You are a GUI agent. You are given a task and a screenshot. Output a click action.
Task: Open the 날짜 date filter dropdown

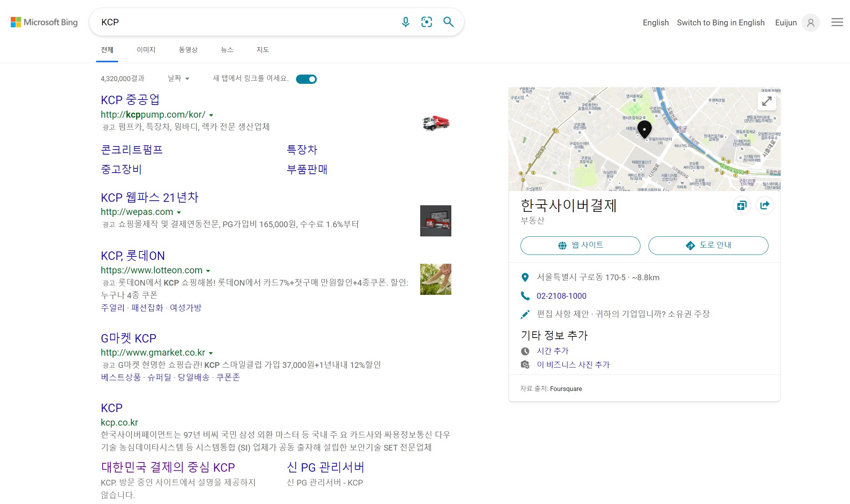pyautogui.click(x=179, y=78)
